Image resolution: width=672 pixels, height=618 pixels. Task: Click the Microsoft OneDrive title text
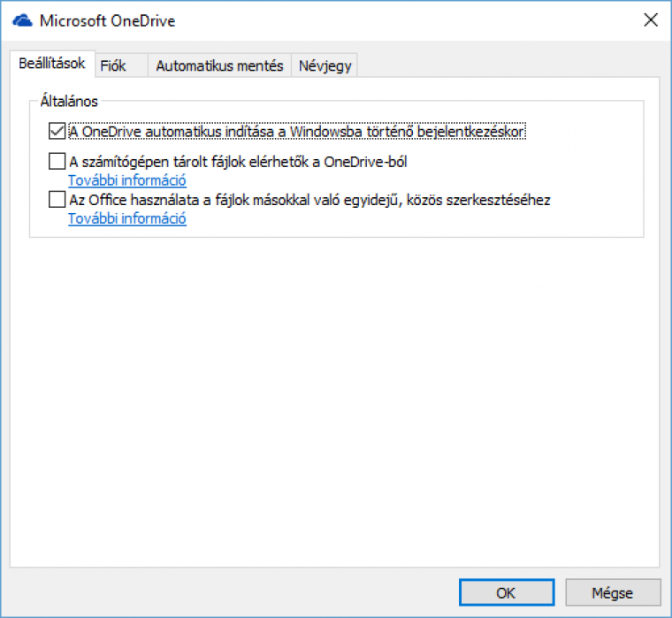pyautogui.click(x=108, y=20)
